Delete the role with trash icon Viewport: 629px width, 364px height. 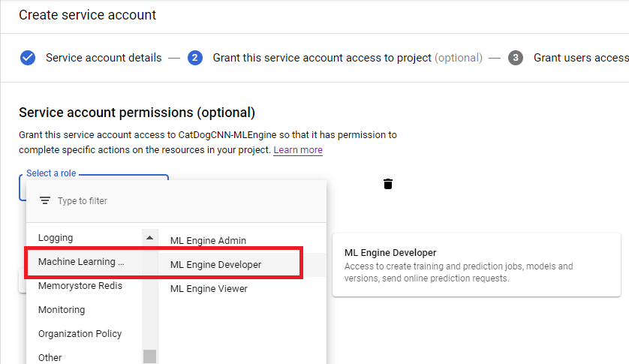pyautogui.click(x=388, y=184)
